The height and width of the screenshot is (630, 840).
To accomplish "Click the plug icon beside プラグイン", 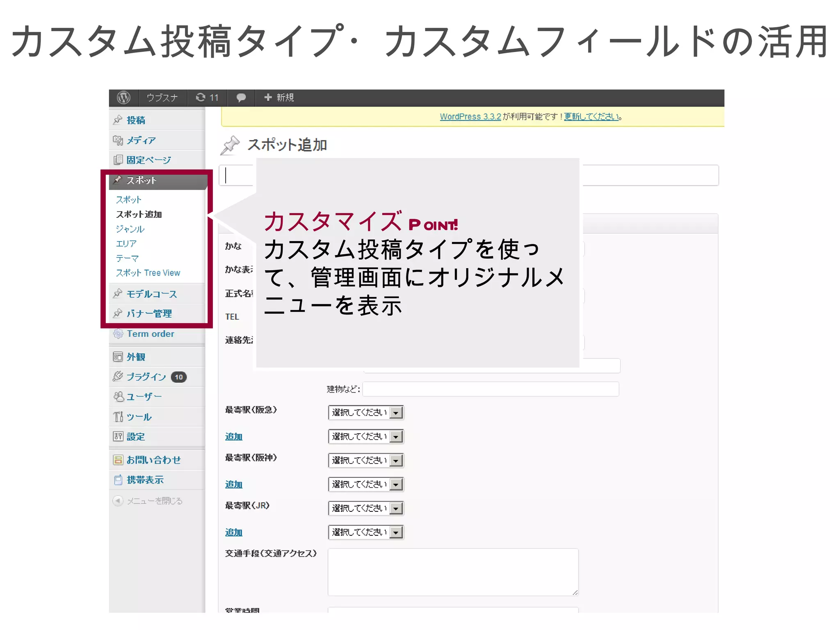I will tap(118, 376).
